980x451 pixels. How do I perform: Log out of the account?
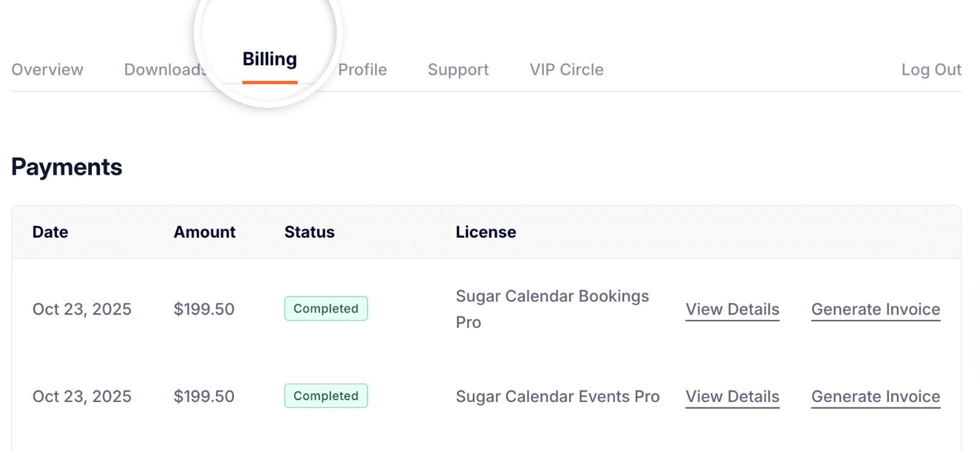[932, 69]
